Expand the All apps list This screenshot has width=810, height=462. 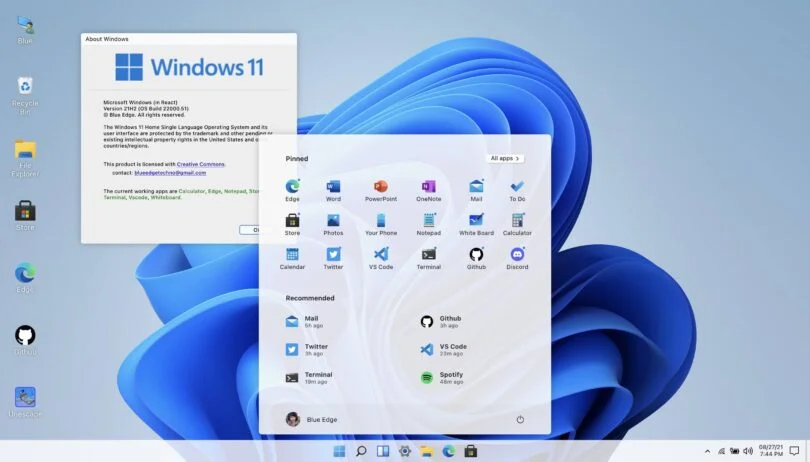(505, 159)
